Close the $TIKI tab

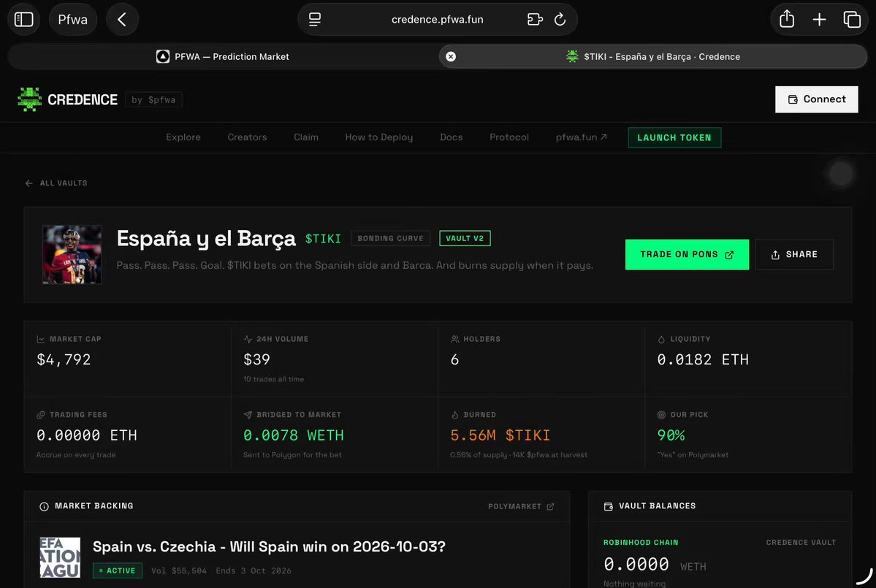pos(451,56)
